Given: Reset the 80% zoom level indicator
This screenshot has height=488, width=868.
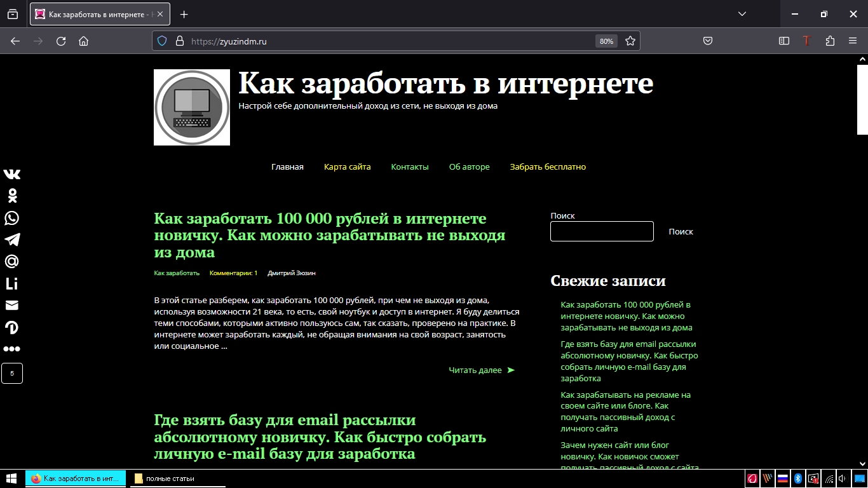Looking at the screenshot, I should click(x=606, y=41).
